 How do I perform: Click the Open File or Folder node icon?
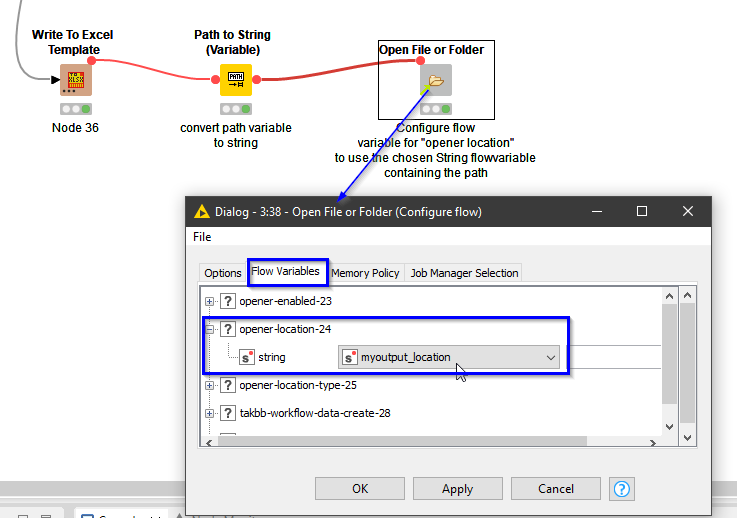coord(435,80)
